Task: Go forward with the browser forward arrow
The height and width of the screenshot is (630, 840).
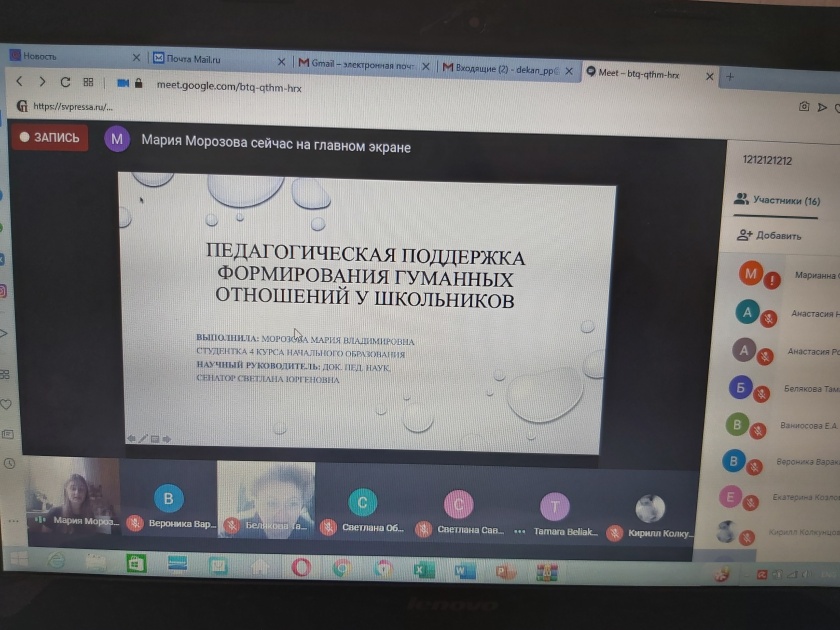Action: [42, 82]
